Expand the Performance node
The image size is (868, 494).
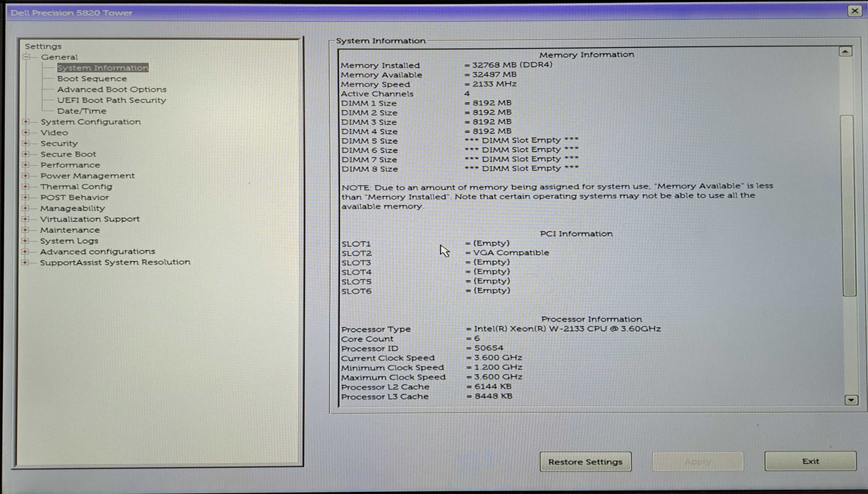point(26,165)
